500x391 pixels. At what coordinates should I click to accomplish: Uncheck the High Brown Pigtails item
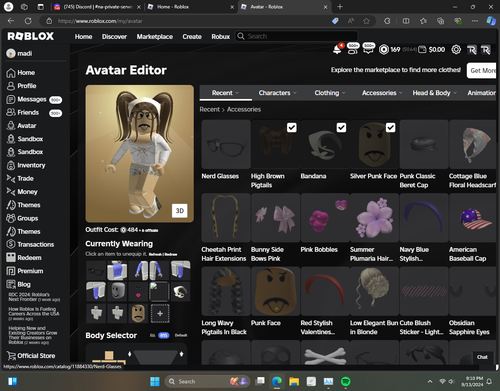pos(292,128)
